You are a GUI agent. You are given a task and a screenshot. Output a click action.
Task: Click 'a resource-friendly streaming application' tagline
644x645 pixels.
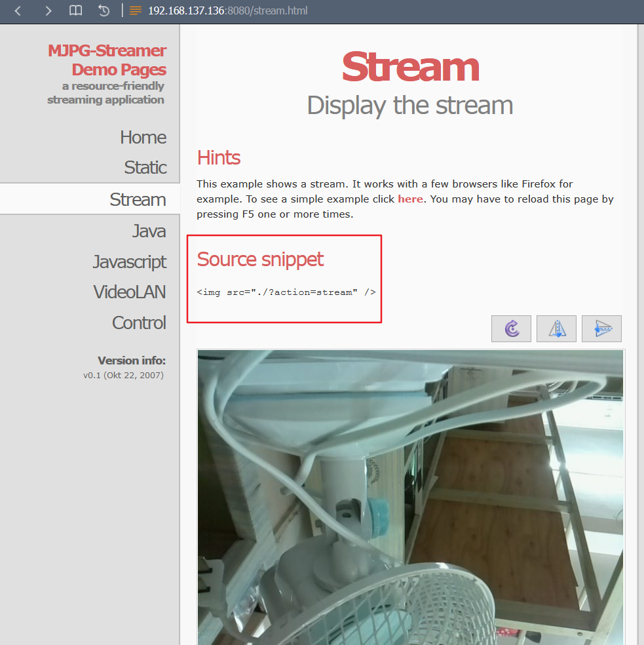point(105,93)
